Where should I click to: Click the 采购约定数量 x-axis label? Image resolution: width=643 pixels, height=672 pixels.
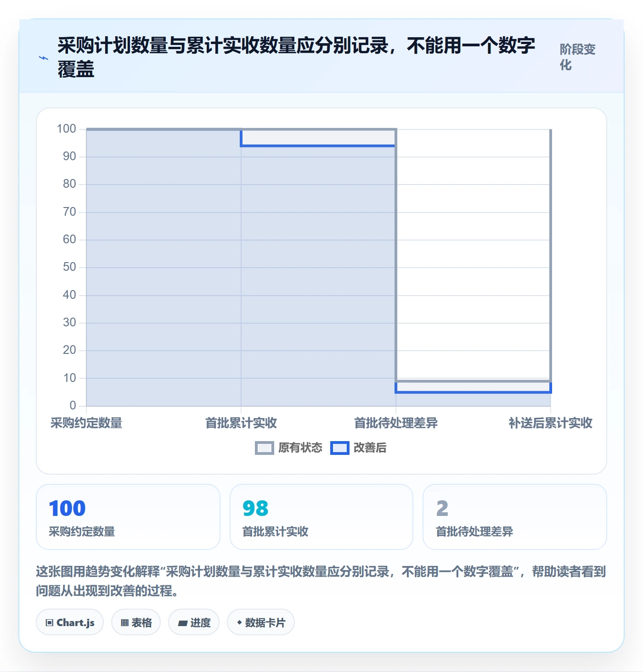(86, 423)
